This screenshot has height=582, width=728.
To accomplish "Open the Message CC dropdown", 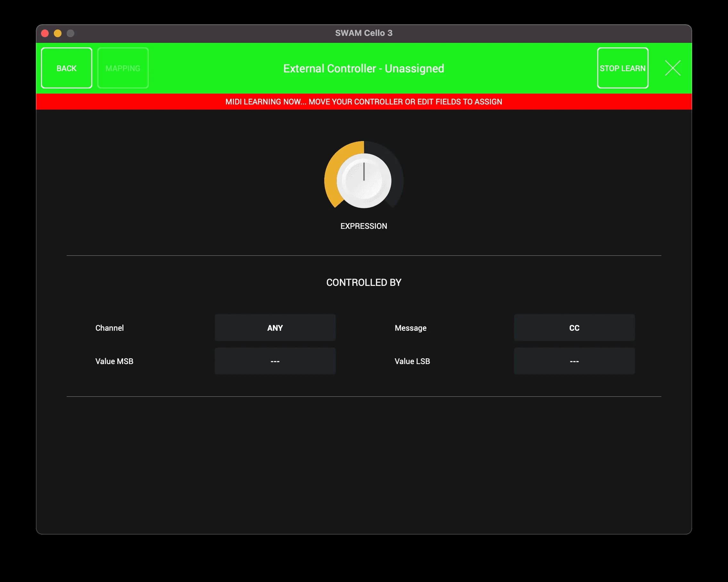I will click(574, 328).
